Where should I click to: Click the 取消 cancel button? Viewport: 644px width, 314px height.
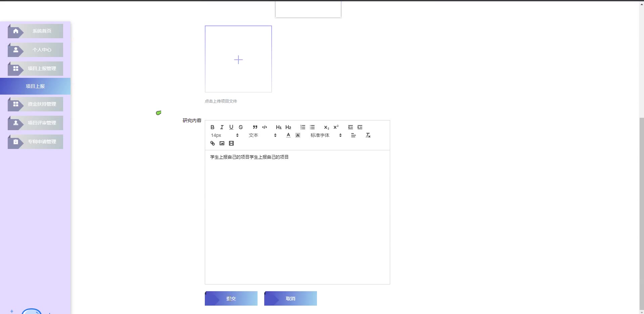(290, 299)
